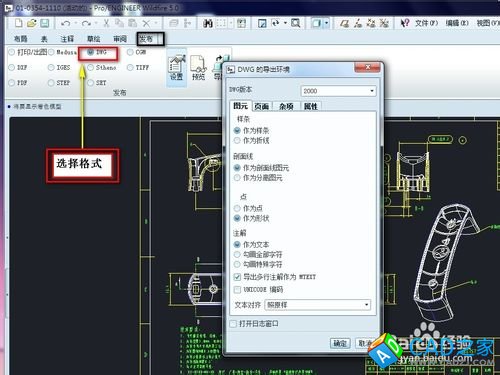Select the DXF format radio button
Image resolution: width=500 pixels, height=375 pixels.
point(18,68)
